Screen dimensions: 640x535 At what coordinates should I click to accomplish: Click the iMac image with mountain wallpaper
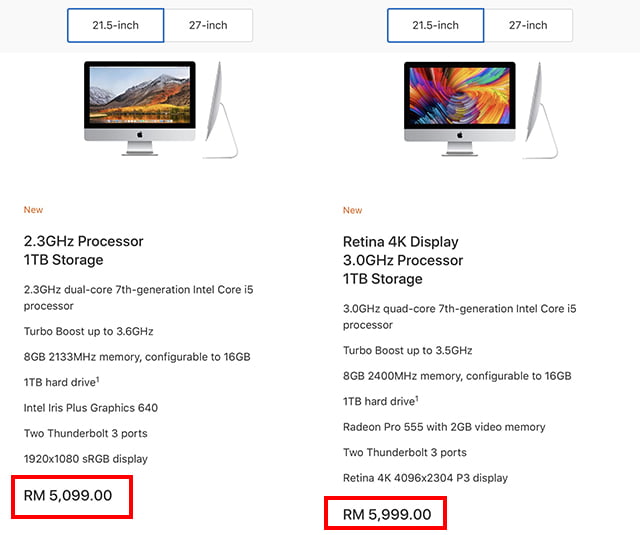point(140,109)
